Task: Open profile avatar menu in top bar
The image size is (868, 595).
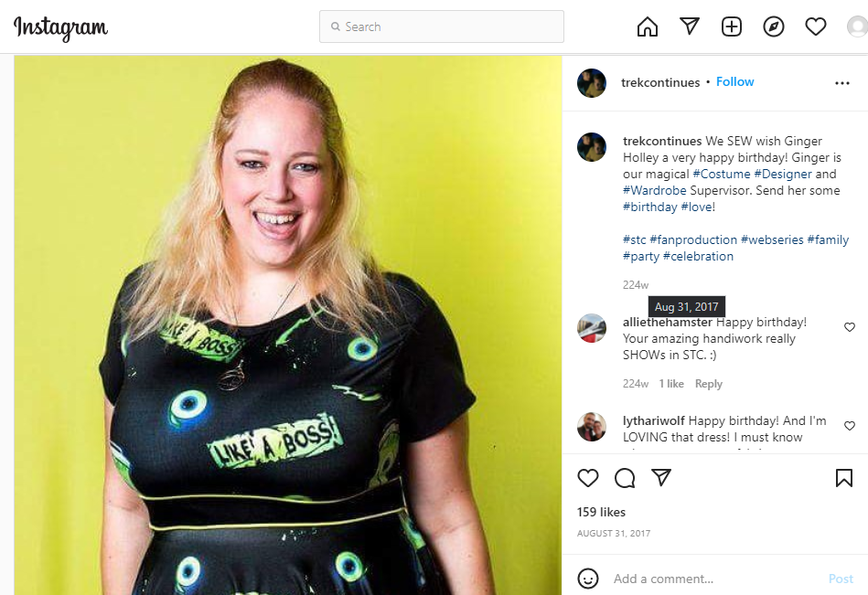Action: tap(858, 27)
